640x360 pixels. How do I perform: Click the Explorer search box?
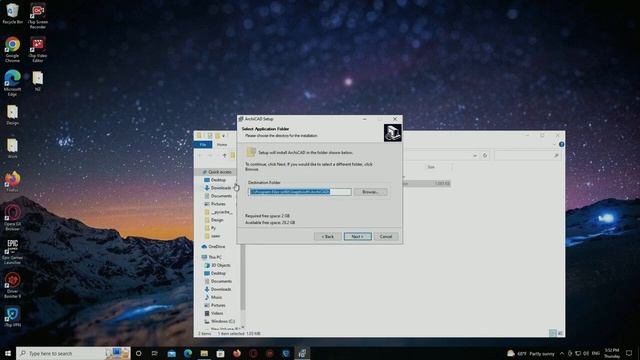coord(527,156)
